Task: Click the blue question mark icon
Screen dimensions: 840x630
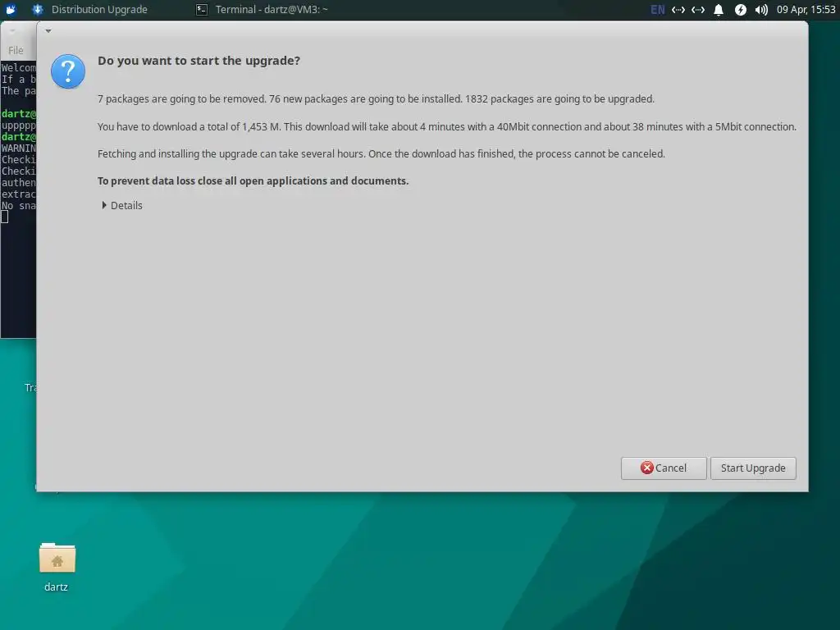Action: click(x=68, y=71)
